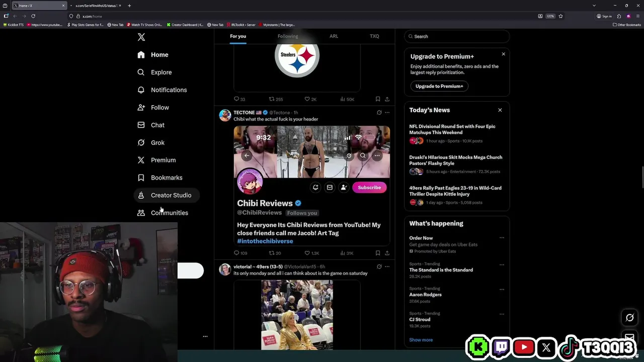
Task: Open Communities in the sidebar
Action: click(163, 213)
